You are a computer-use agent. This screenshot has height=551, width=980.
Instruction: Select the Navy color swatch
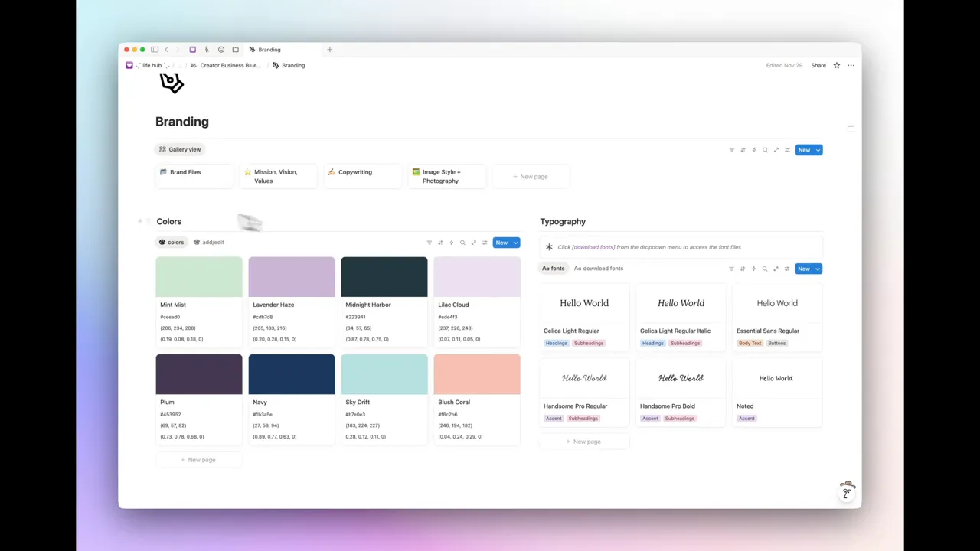[x=291, y=373]
